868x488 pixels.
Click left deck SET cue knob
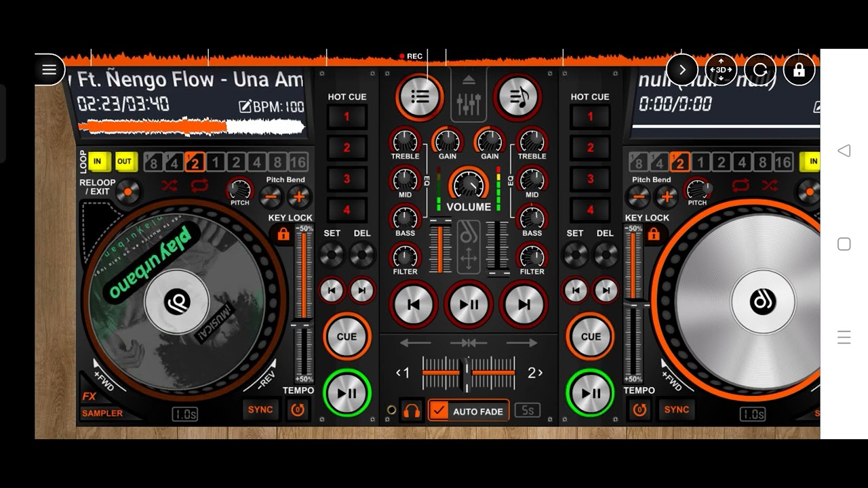[x=332, y=255]
